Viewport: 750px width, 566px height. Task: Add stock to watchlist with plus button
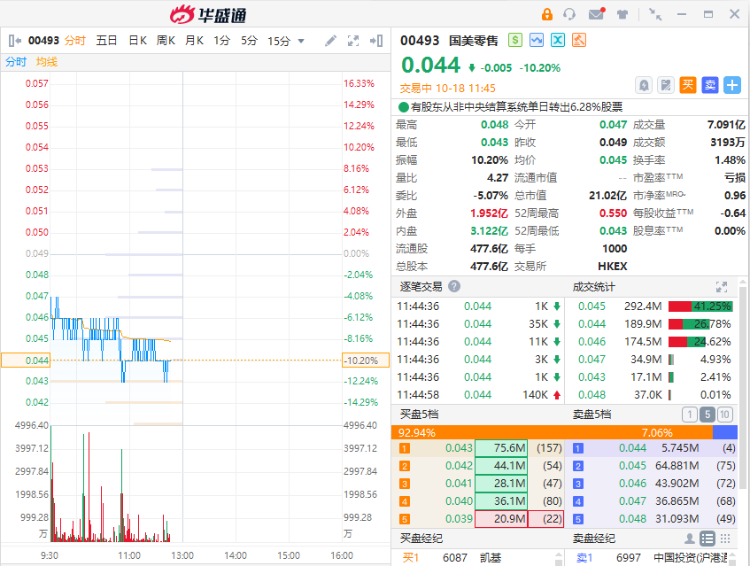coord(732,85)
